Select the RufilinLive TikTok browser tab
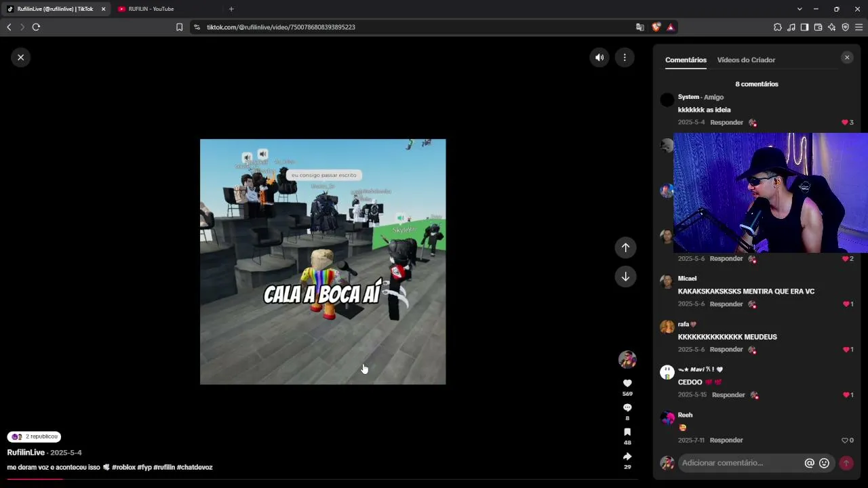868x488 pixels. [x=56, y=9]
